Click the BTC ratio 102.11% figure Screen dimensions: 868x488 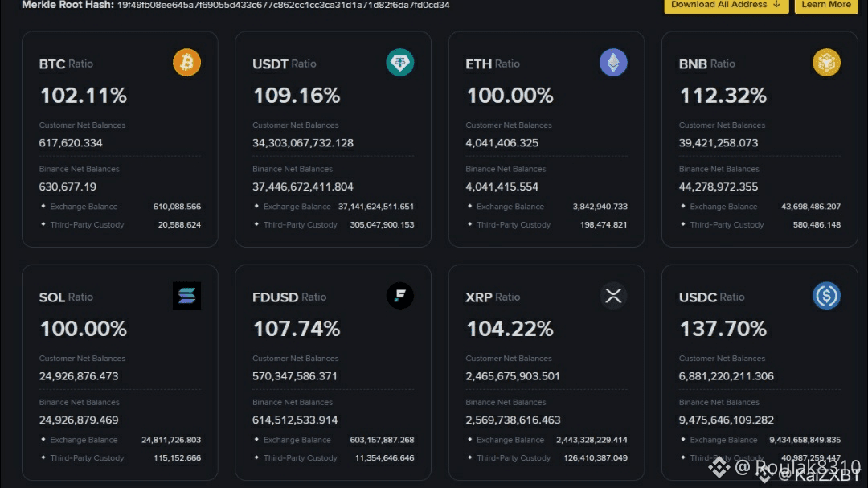[84, 96]
